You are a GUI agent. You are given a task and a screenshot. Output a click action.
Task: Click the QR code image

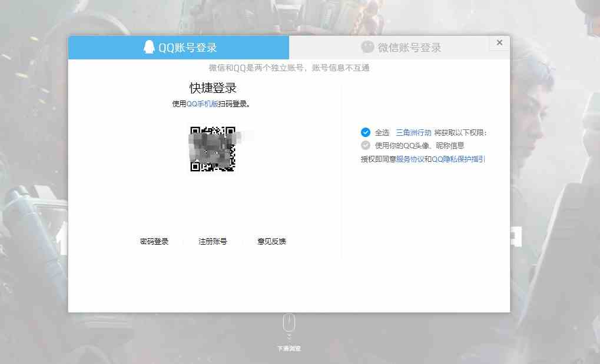[213, 149]
